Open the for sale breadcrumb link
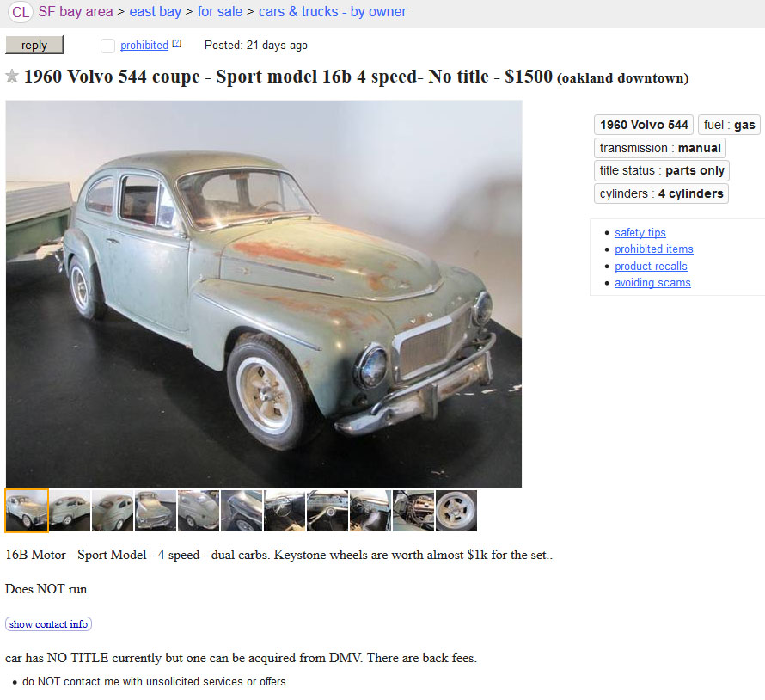Screen dimensions: 765x700 (219, 12)
